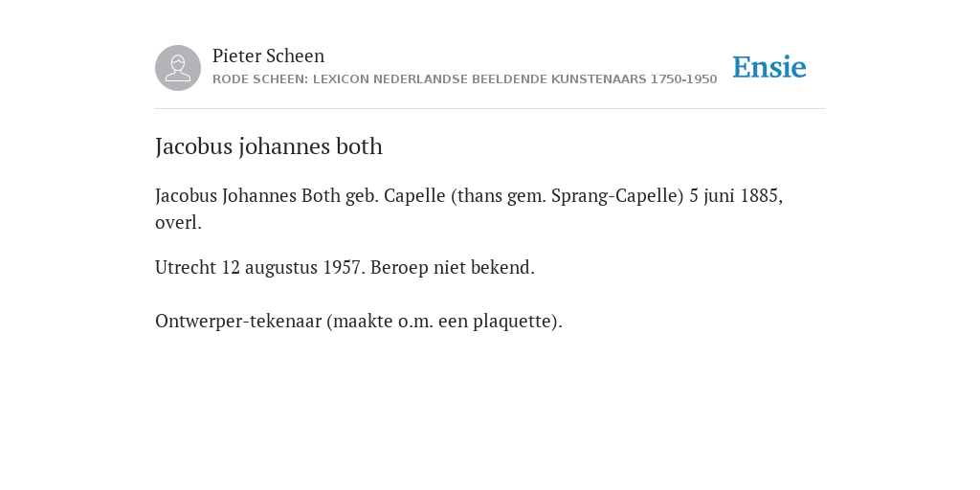Screen dimensions: 980x490
Task: Open author Pieter Scheen's name
Action: [x=268, y=56]
